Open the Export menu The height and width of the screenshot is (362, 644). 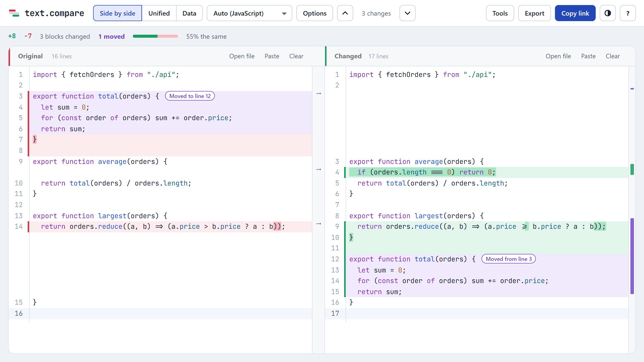pos(534,13)
